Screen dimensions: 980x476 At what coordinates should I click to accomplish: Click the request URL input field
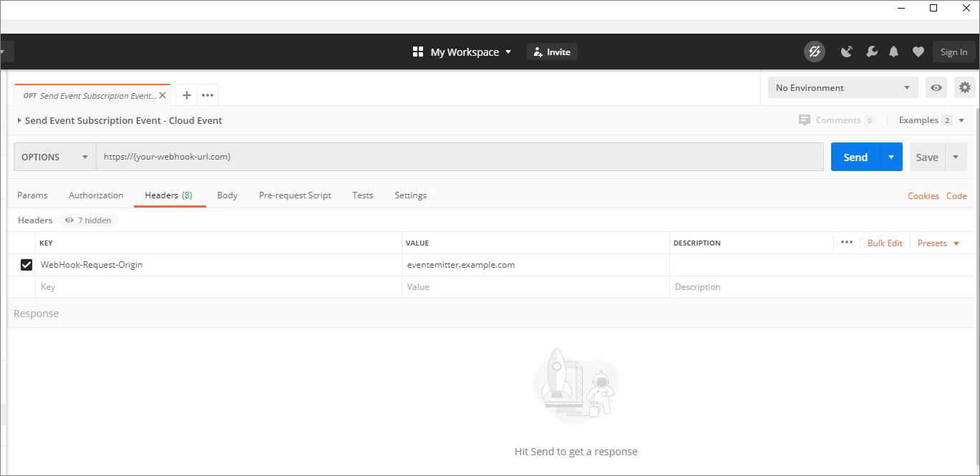tap(460, 157)
